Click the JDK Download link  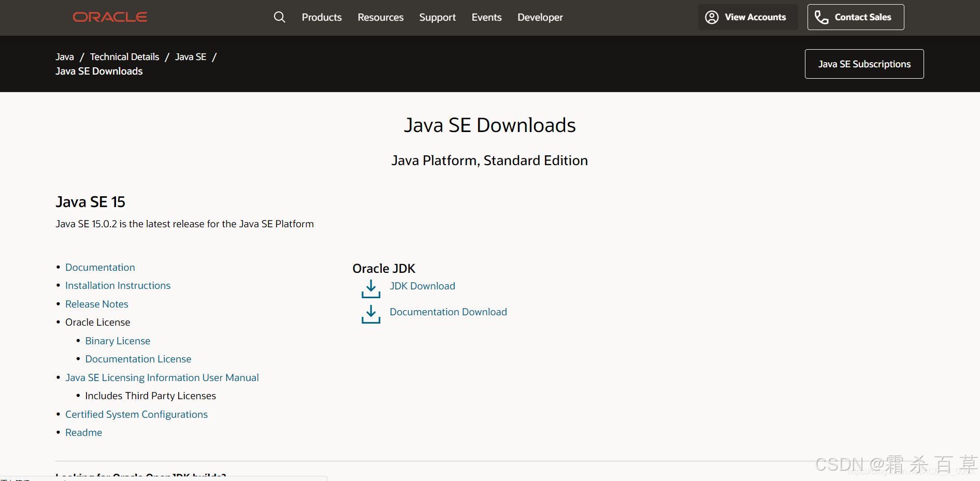pos(423,286)
